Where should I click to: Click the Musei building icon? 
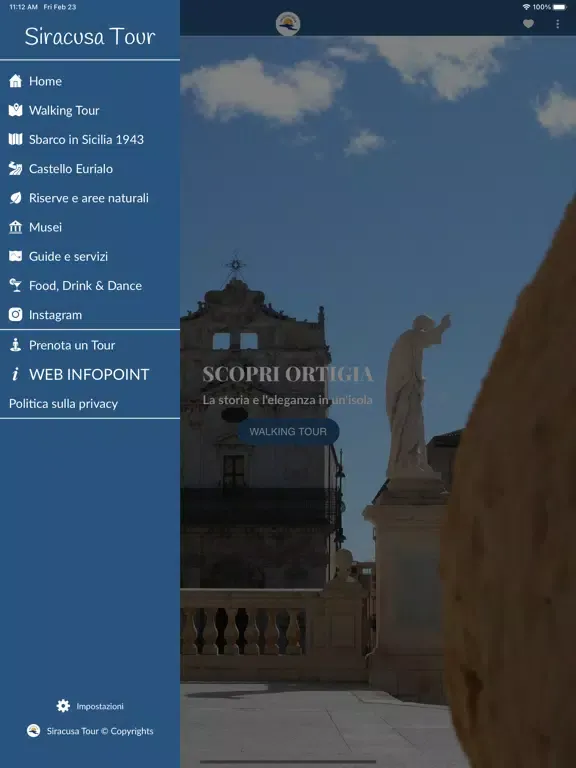click(16, 227)
